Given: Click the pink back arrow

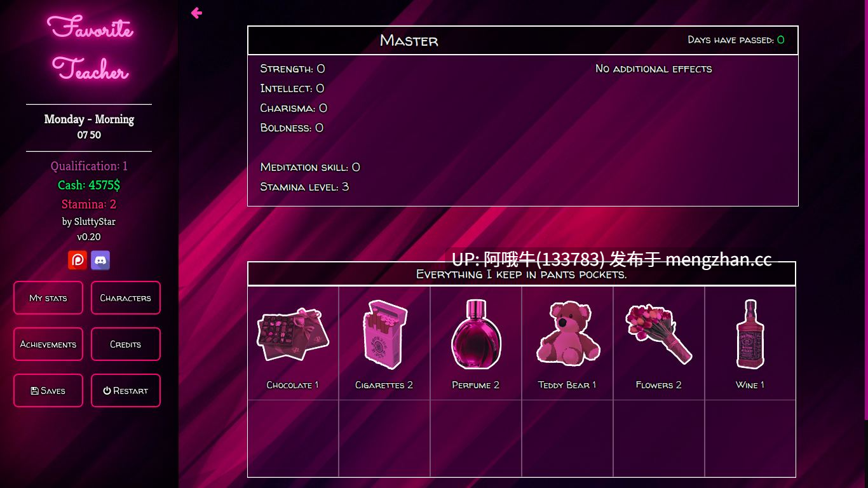Looking at the screenshot, I should coord(196,13).
